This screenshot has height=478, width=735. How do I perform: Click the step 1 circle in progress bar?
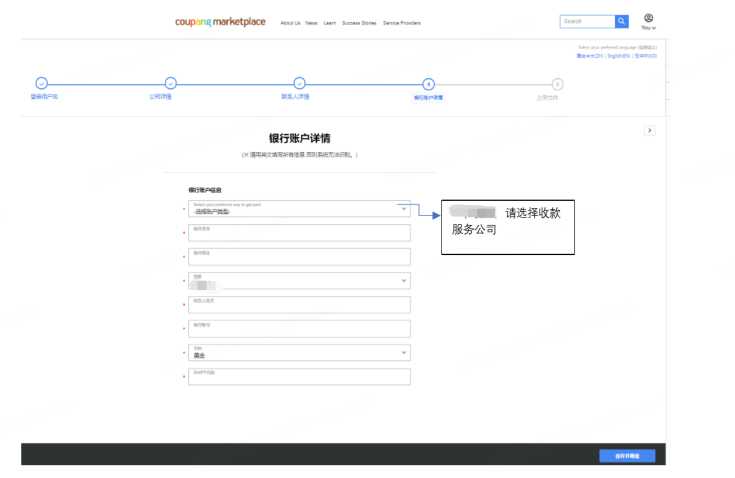point(41,84)
